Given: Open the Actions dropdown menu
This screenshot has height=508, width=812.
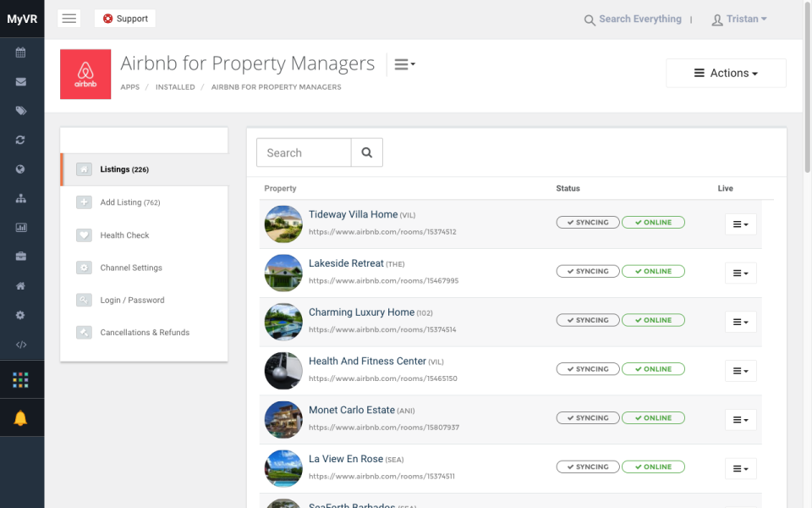Looking at the screenshot, I should (726, 73).
